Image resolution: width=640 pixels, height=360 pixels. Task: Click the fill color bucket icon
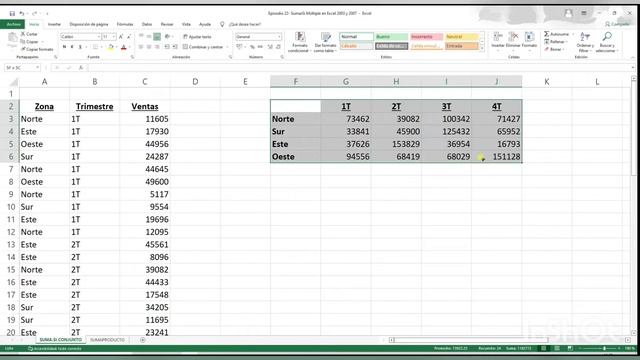(110, 47)
